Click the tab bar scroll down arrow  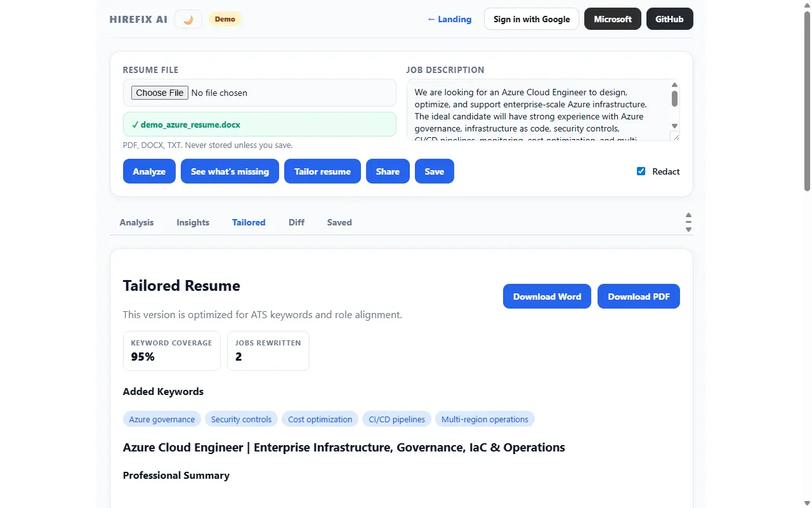point(688,229)
